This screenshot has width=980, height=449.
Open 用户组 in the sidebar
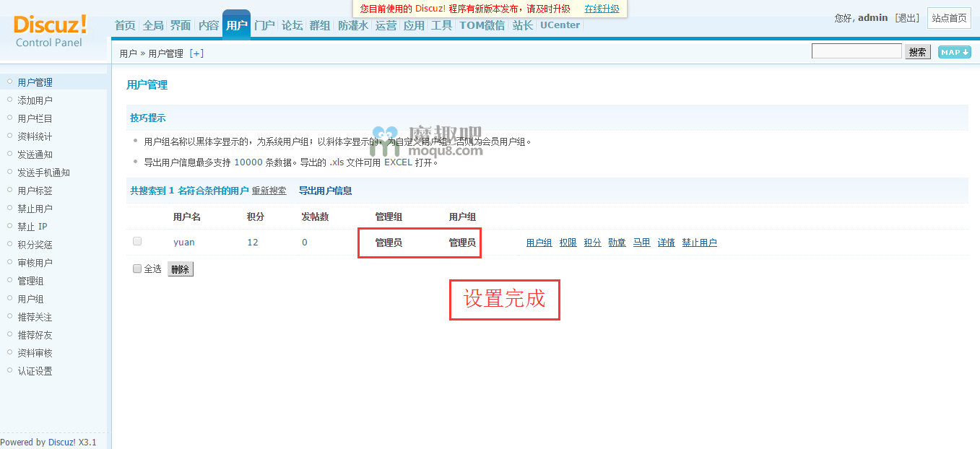30,299
